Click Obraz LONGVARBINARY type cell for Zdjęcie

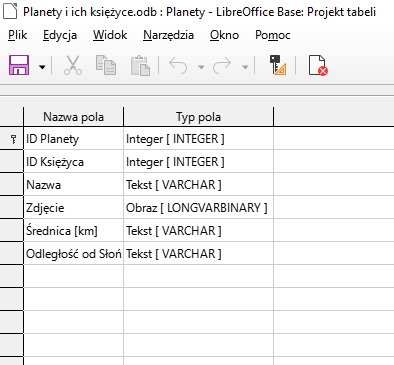coord(198,208)
